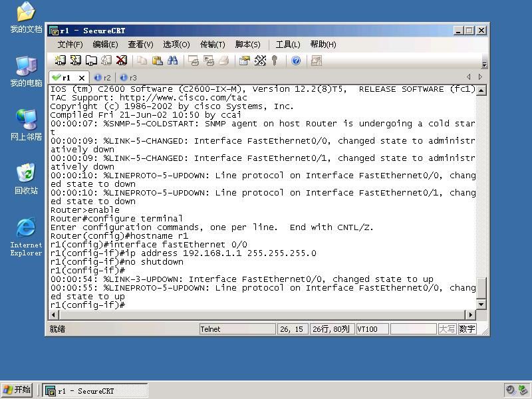This screenshot has height=399, width=532.
Task: Click horizontal scrollbar left arrow
Action: point(54,315)
